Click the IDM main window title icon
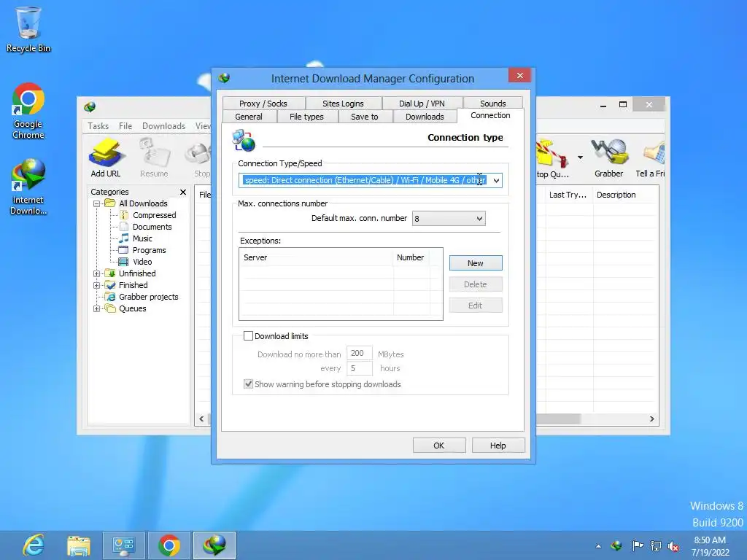747x560 pixels. coord(90,106)
